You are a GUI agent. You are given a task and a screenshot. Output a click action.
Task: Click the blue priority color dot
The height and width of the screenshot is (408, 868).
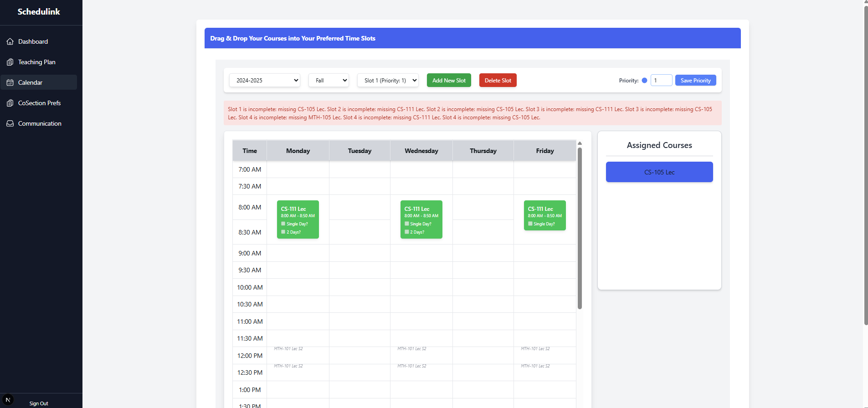pyautogui.click(x=644, y=80)
